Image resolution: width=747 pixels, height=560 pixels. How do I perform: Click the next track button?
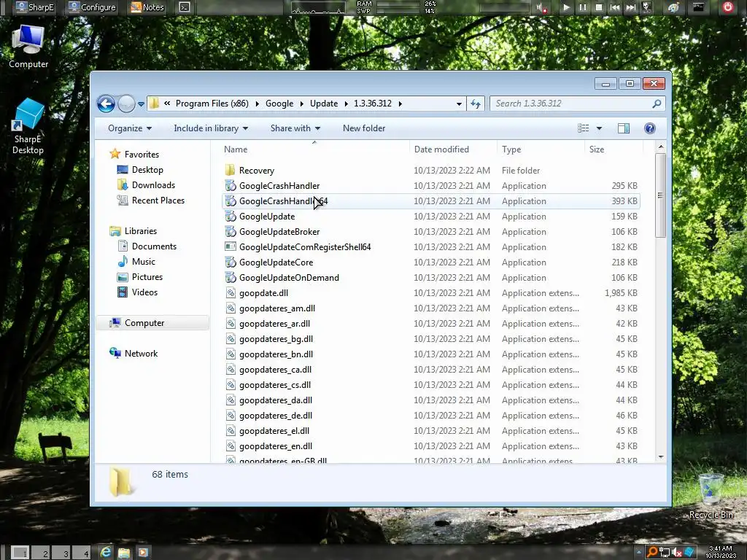pos(631,7)
